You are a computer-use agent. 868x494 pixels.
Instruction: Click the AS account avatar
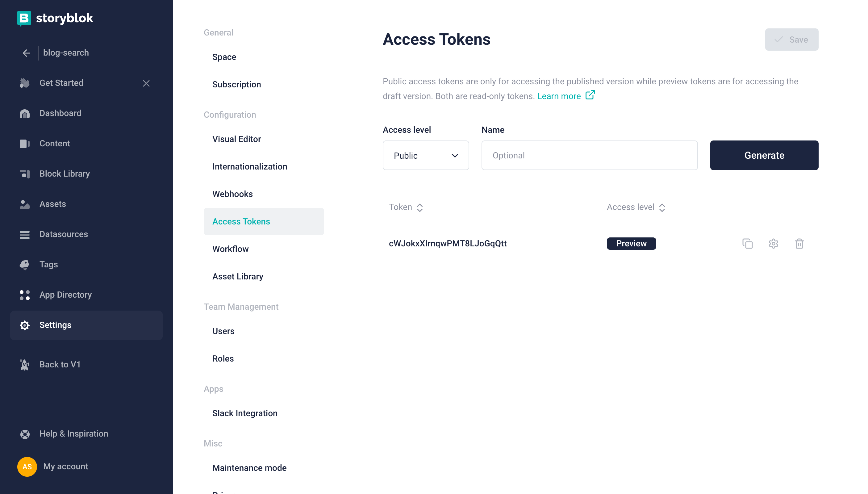pyautogui.click(x=27, y=467)
